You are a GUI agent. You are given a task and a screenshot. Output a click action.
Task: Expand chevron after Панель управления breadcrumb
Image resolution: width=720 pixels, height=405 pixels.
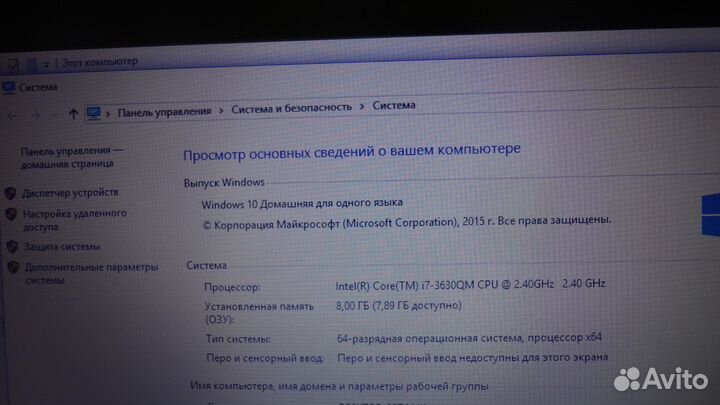tap(221, 111)
